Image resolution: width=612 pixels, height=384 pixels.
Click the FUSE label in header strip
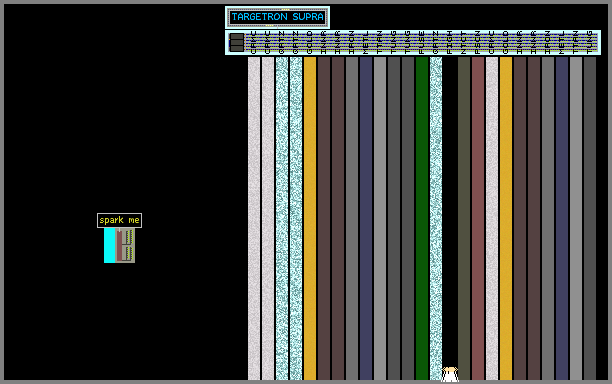point(422,43)
